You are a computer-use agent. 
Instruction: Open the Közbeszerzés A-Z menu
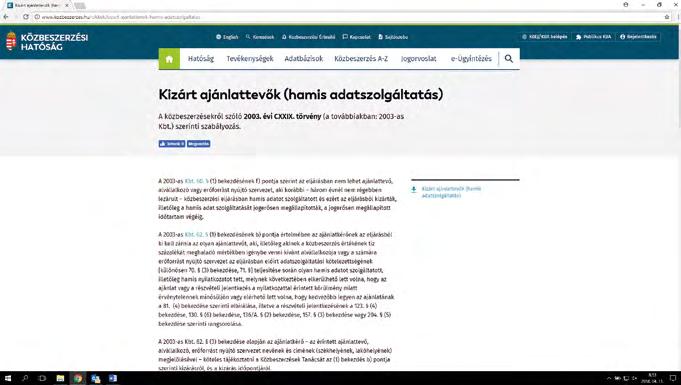tap(361, 59)
